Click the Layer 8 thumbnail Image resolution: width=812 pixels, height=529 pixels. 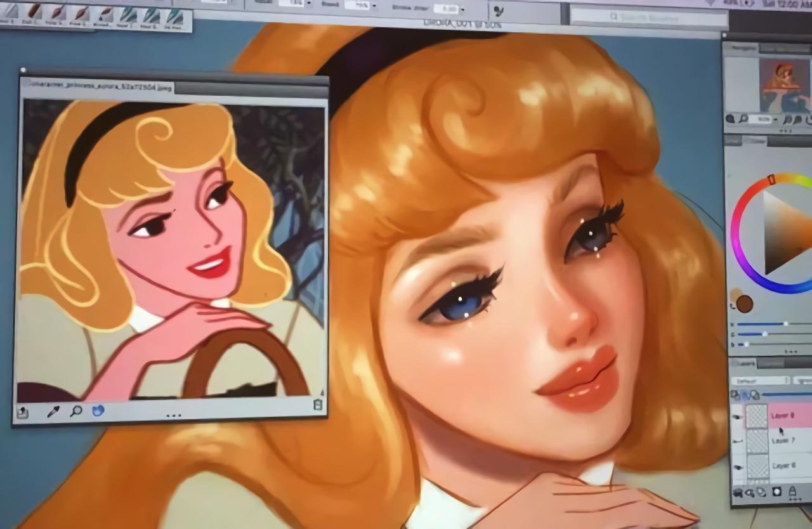[756, 416]
